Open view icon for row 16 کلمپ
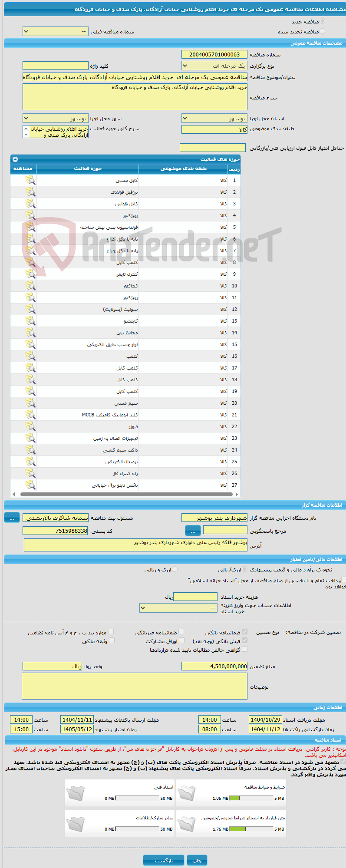The height and width of the screenshot is (868, 346). (30, 356)
